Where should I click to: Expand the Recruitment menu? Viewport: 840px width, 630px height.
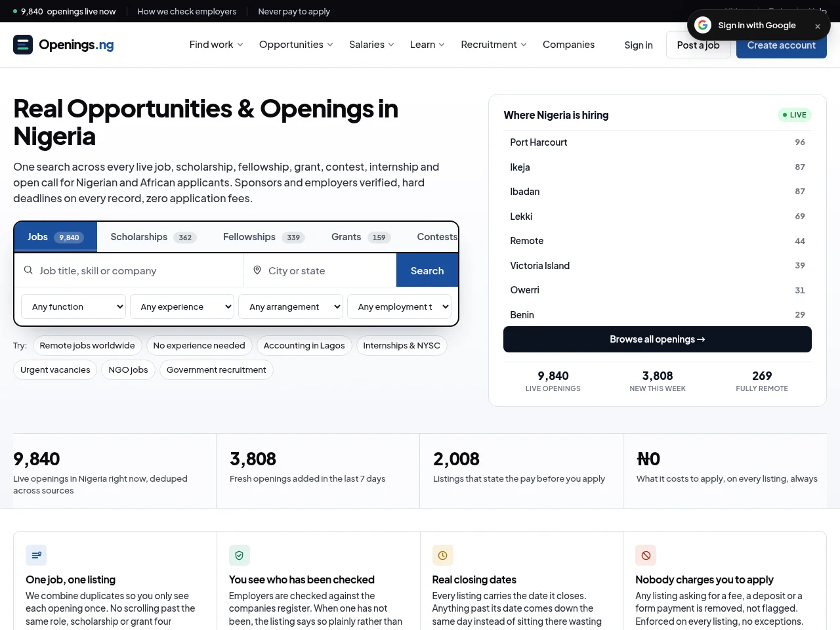pyautogui.click(x=493, y=45)
